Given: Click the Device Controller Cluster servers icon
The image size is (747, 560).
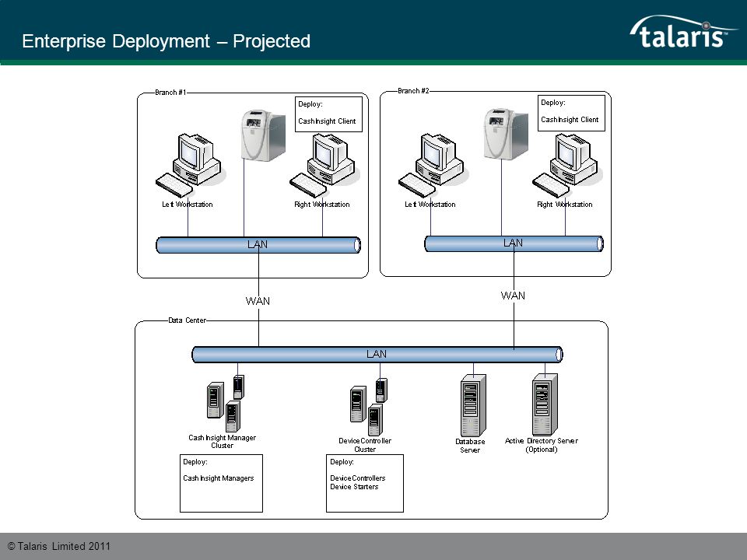Looking at the screenshot, I should [x=369, y=407].
